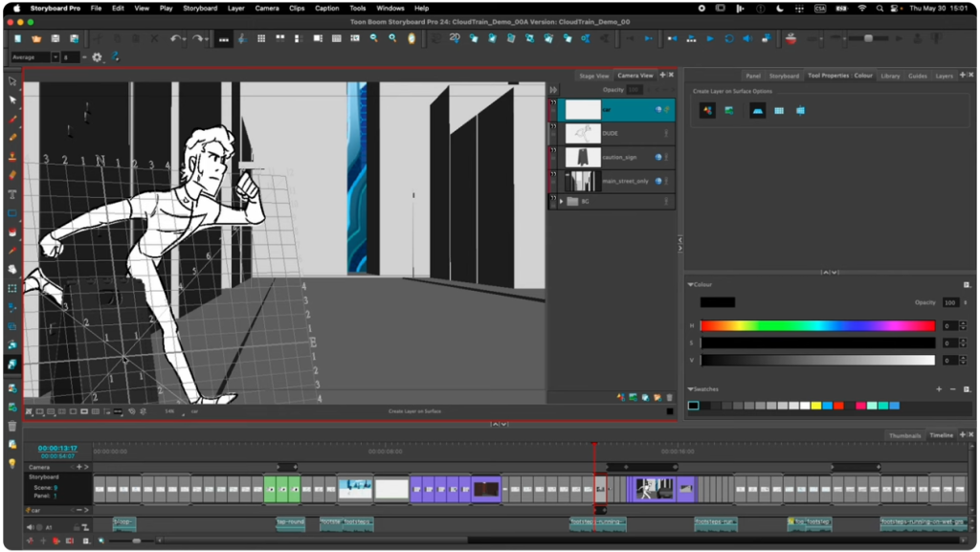Select the Text tool in left toolbar
This screenshot has height=552, width=980.
(12, 194)
